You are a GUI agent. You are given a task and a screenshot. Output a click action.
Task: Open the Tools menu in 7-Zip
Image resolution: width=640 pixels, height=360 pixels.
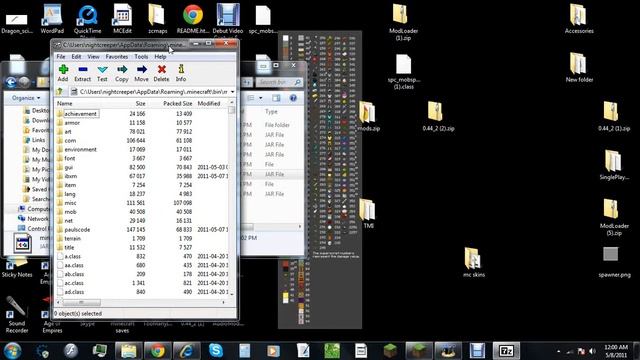tap(141, 57)
